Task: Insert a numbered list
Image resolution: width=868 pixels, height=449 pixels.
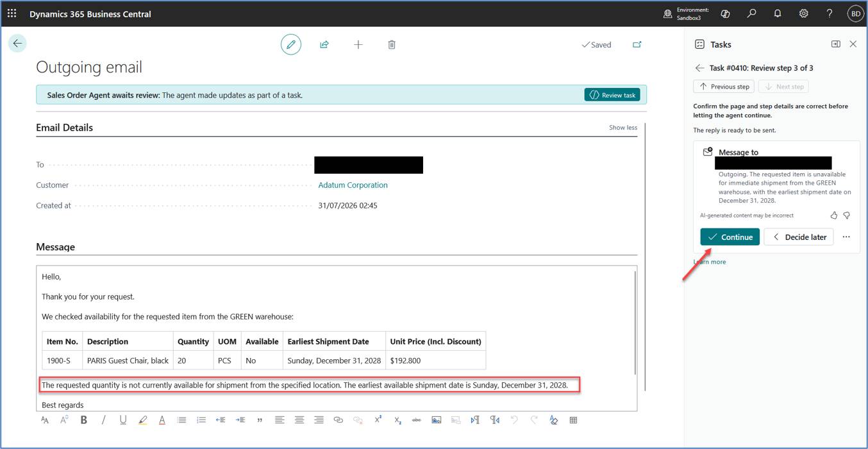Action: point(201,420)
